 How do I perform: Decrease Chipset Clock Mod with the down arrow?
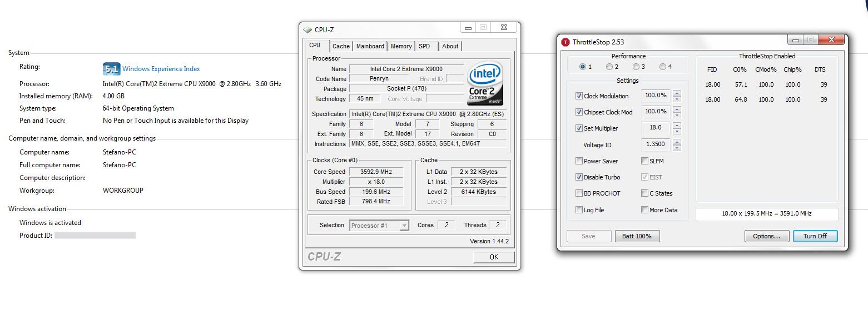(x=677, y=115)
